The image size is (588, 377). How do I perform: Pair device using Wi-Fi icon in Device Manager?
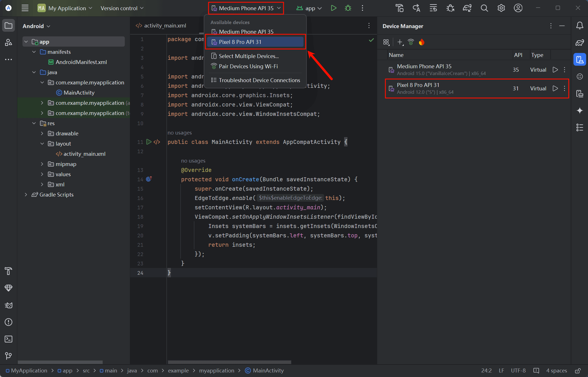click(411, 42)
